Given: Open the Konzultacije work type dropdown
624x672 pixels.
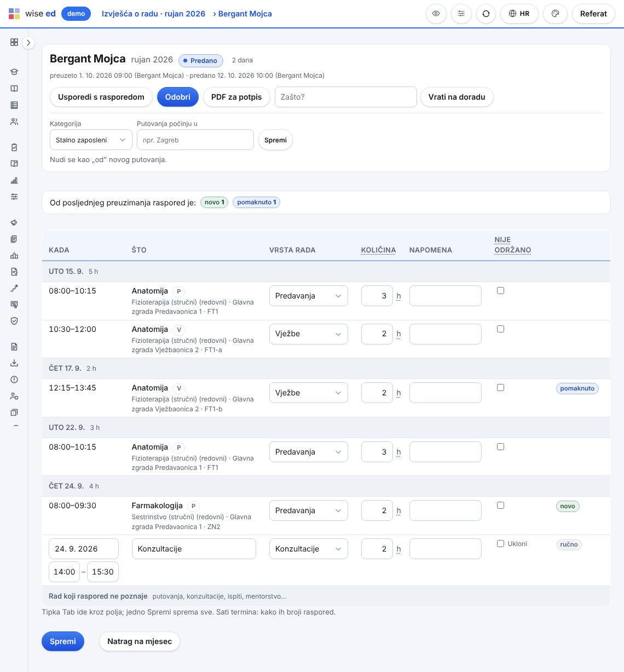Looking at the screenshot, I should (x=309, y=549).
